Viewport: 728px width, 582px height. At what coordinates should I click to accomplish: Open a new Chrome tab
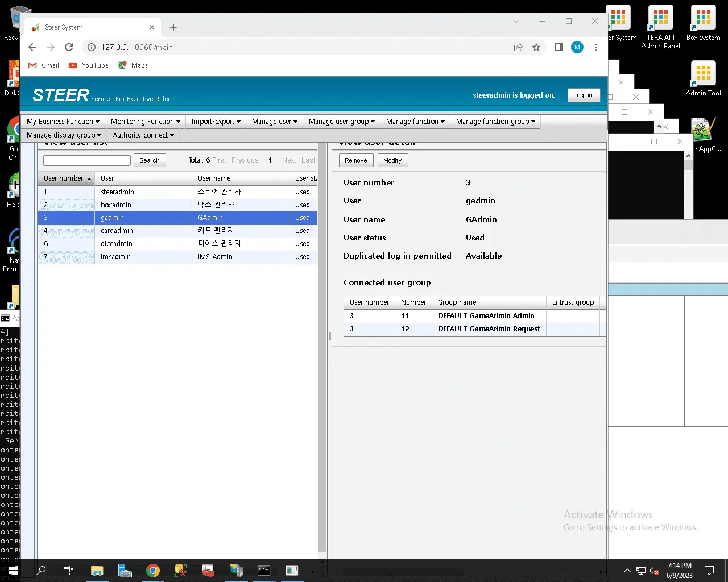[173, 27]
